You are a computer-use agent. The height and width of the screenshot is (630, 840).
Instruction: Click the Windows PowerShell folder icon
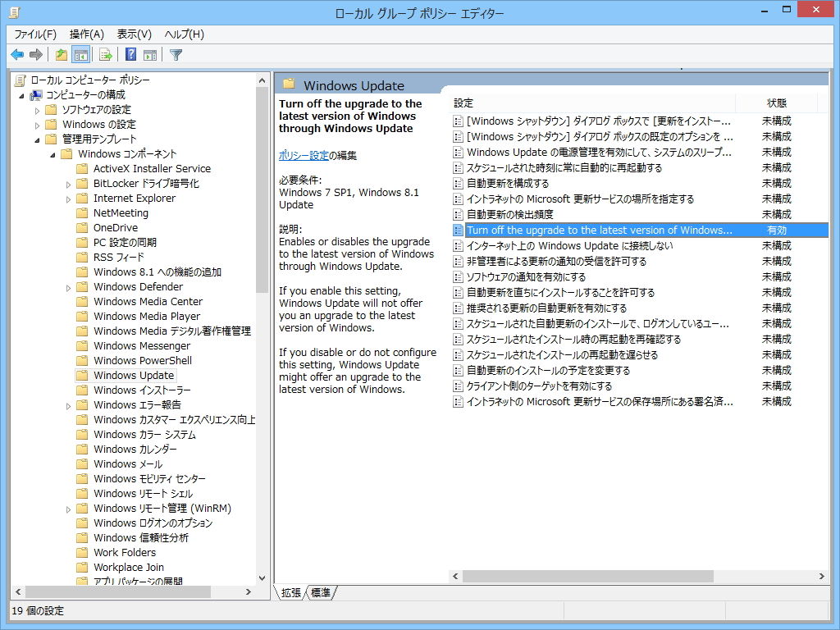click(x=82, y=361)
